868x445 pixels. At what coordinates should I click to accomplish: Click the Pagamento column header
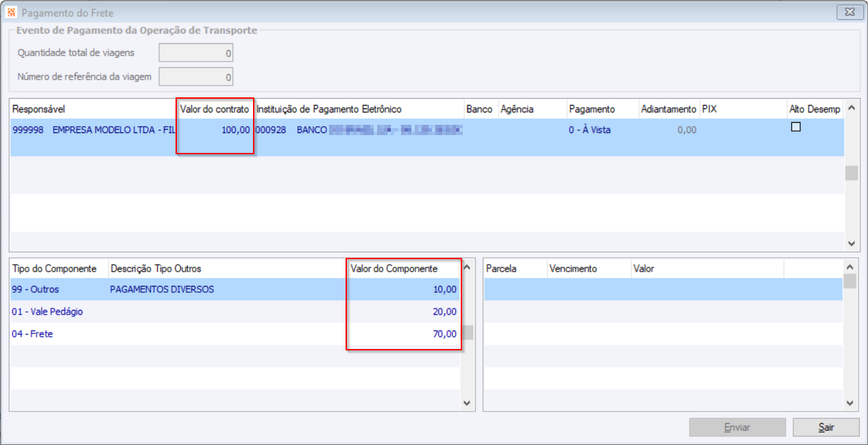pyautogui.click(x=602, y=110)
